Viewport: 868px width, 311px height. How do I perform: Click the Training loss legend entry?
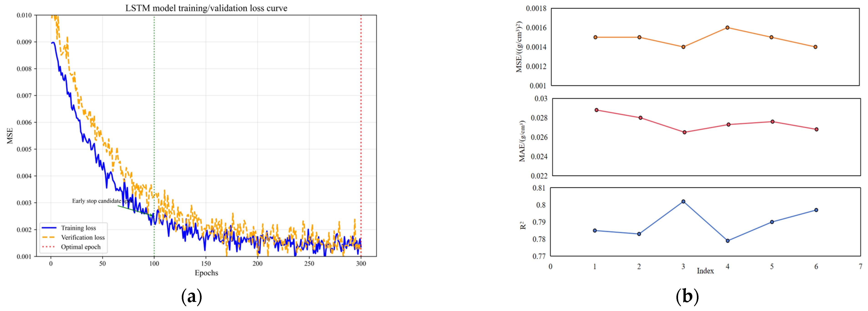pyautogui.click(x=78, y=228)
